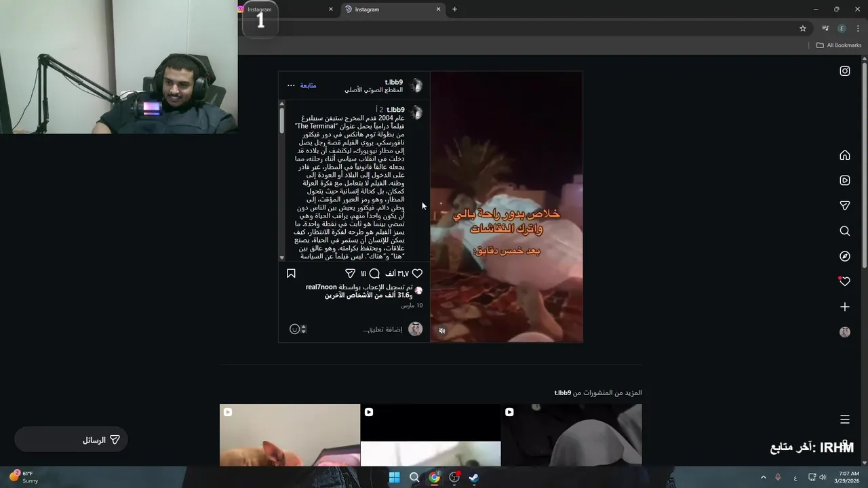
Task: Open real7noon profile link
Action: (x=321, y=287)
